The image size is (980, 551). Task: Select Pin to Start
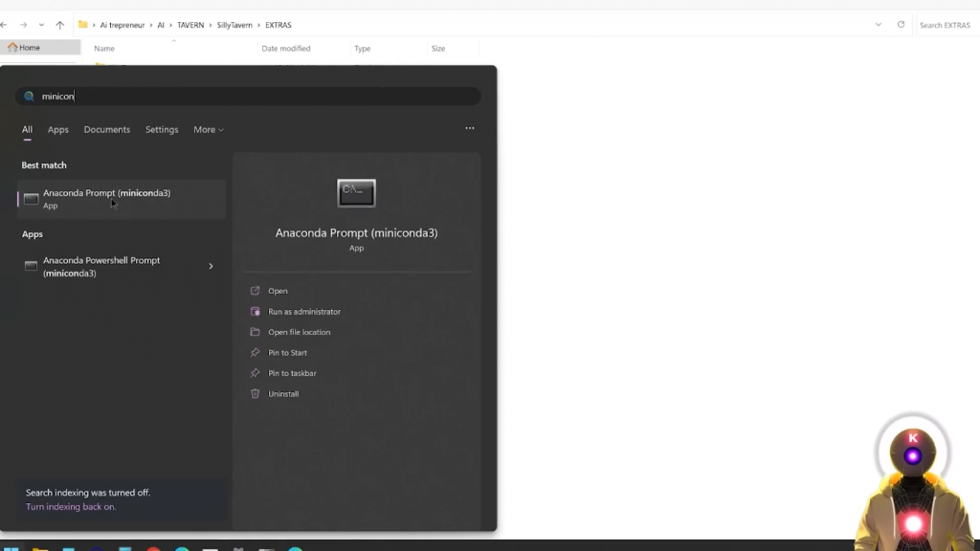click(x=287, y=352)
